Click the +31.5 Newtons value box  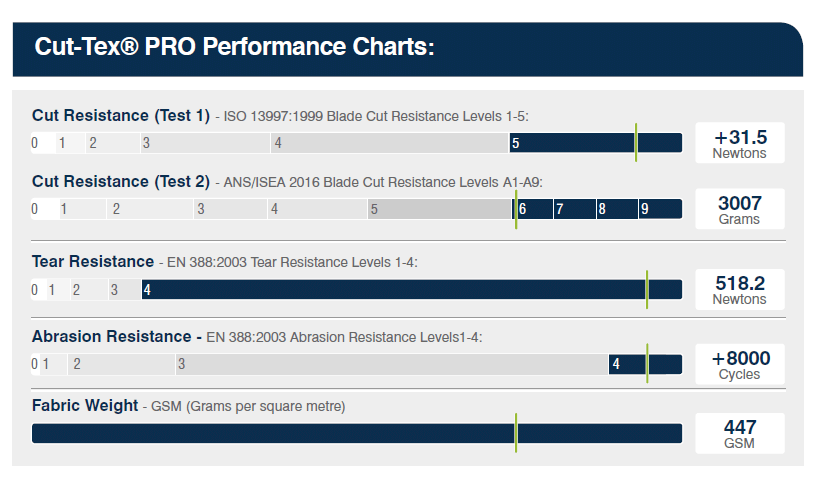(x=740, y=143)
